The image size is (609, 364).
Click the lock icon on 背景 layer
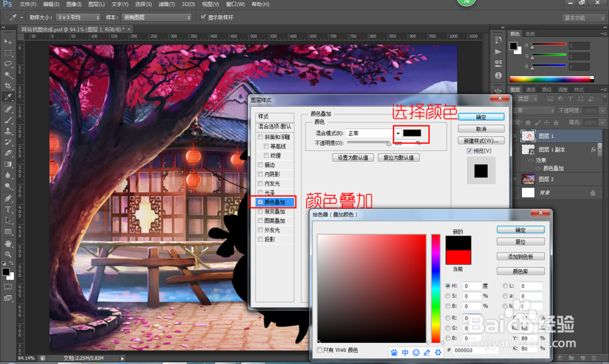click(593, 193)
